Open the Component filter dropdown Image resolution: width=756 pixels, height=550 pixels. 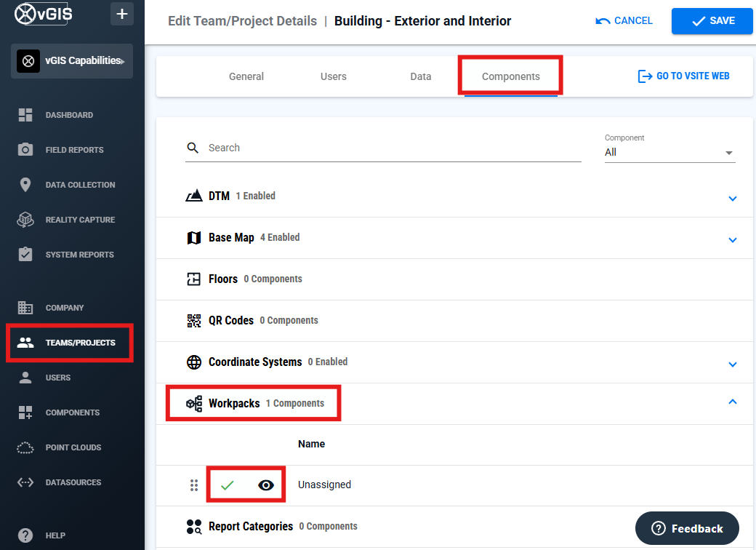(x=669, y=153)
